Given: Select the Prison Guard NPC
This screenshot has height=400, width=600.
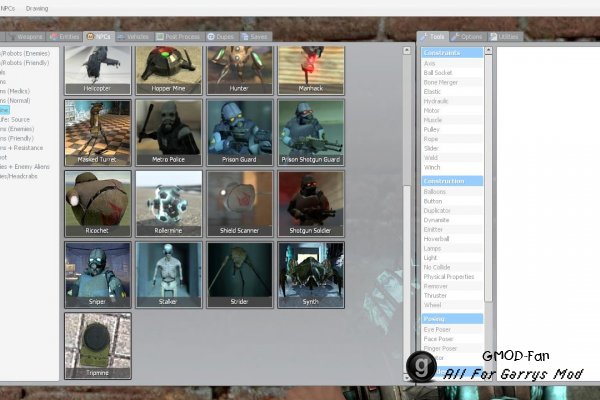Looking at the screenshot, I should point(240,133).
